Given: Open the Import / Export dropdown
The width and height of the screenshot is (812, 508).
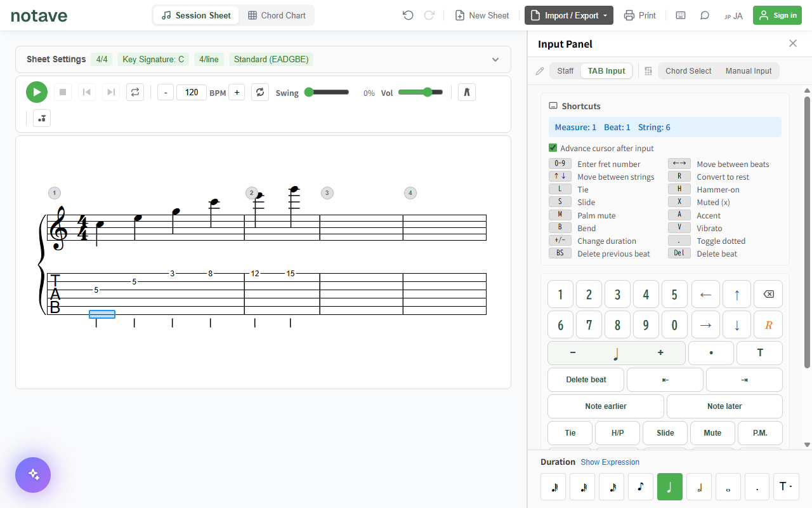Looking at the screenshot, I should tap(569, 15).
